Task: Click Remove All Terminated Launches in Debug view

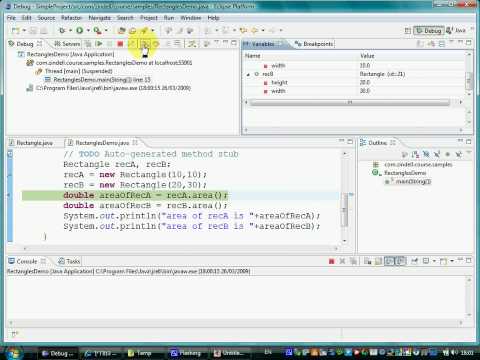Action: 88,44
